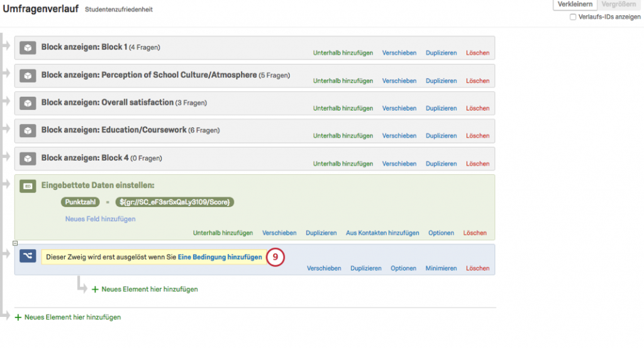Delete the Block 4 element with Löschen
This screenshot has width=644, height=349.
pos(477,163)
